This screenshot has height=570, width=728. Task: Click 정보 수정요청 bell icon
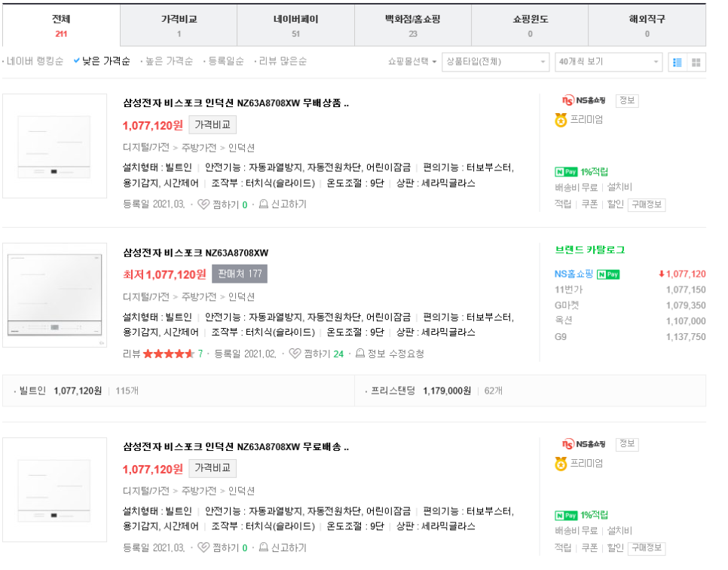(x=359, y=354)
